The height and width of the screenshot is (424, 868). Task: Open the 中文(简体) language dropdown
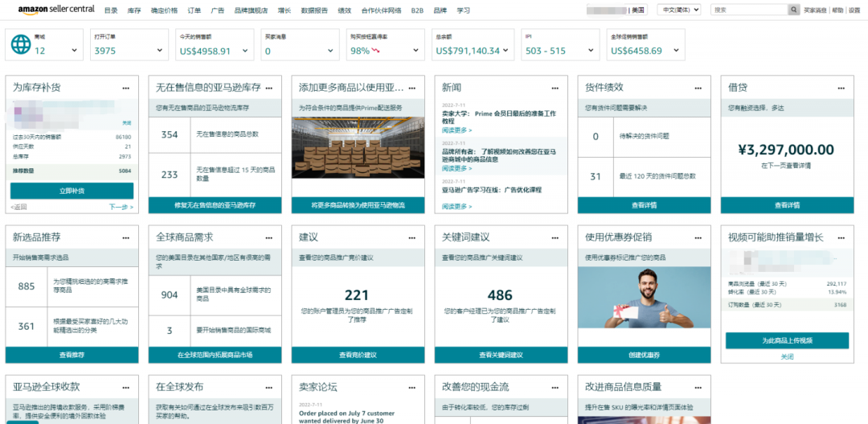(x=679, y=10)
